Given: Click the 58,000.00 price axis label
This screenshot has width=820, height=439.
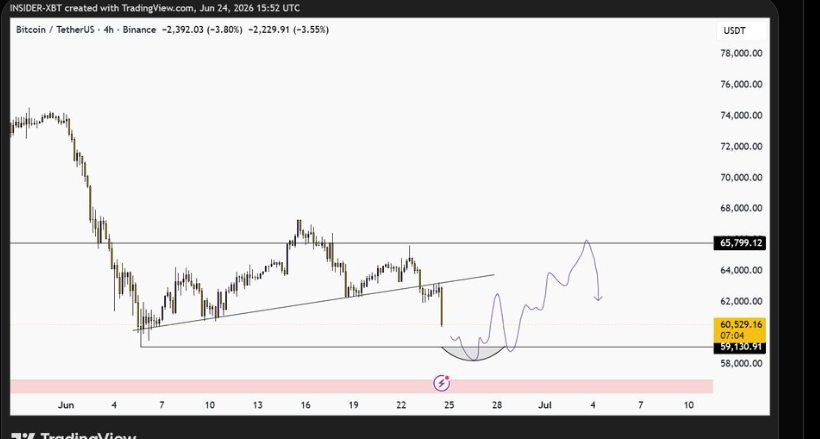Looking at the screenshot, I should [x=741, y=363].
